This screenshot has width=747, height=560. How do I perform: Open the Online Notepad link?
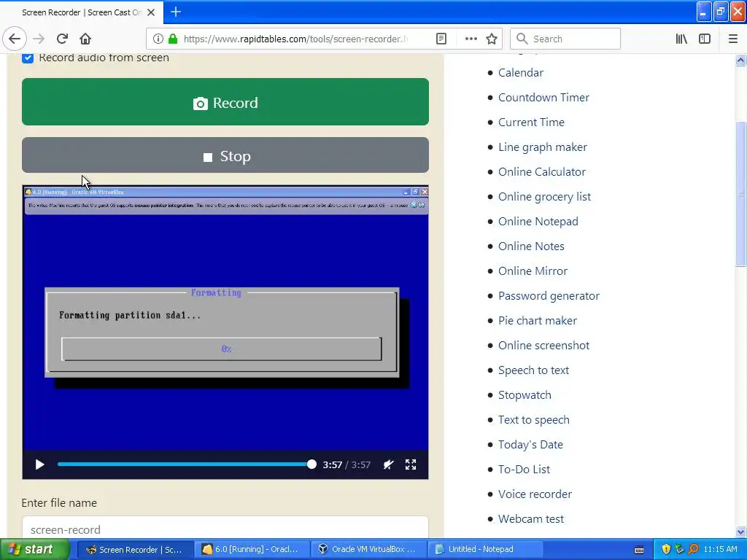tap(538, 222)
